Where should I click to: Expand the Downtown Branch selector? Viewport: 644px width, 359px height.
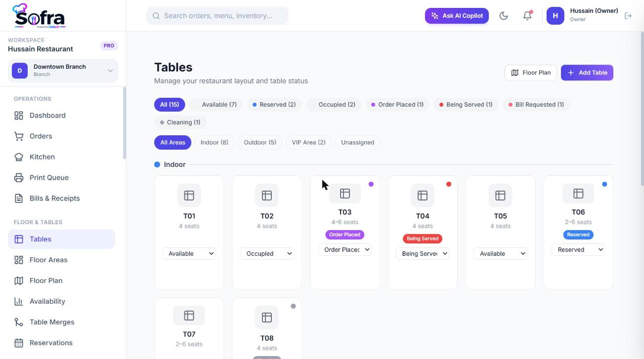63,71
